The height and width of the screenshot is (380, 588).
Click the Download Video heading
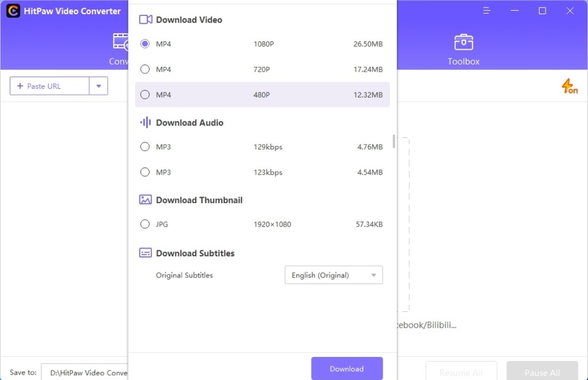click(189, 20)
